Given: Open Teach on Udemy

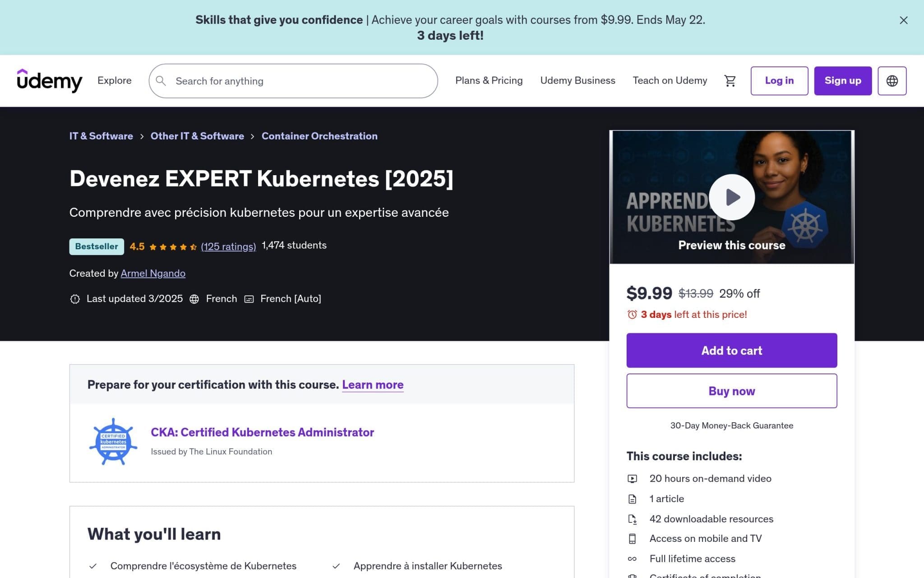Looking at the screenshot, I should [x=670, y=80].
